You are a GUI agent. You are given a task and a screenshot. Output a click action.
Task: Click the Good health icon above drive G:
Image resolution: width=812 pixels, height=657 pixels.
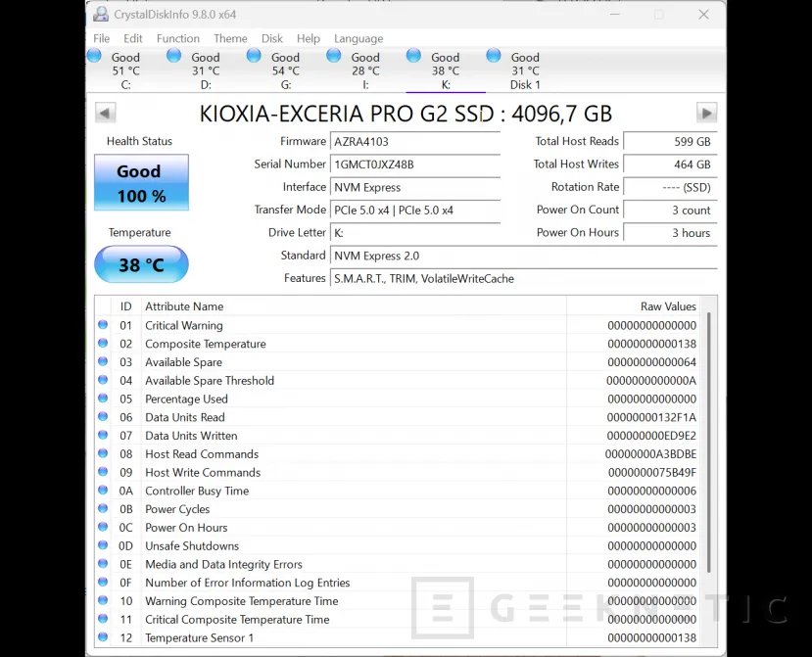(x=255, y=57)
